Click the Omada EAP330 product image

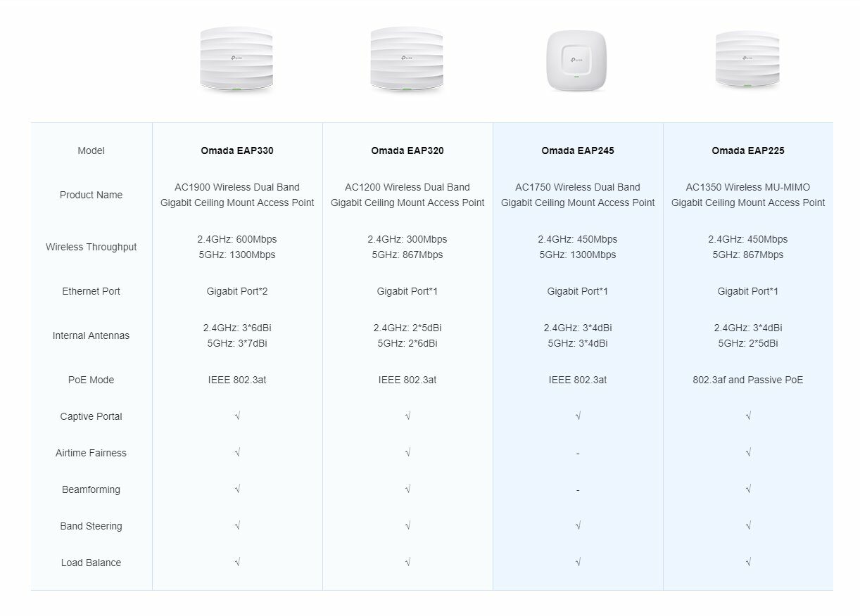(x=236, y=60)
